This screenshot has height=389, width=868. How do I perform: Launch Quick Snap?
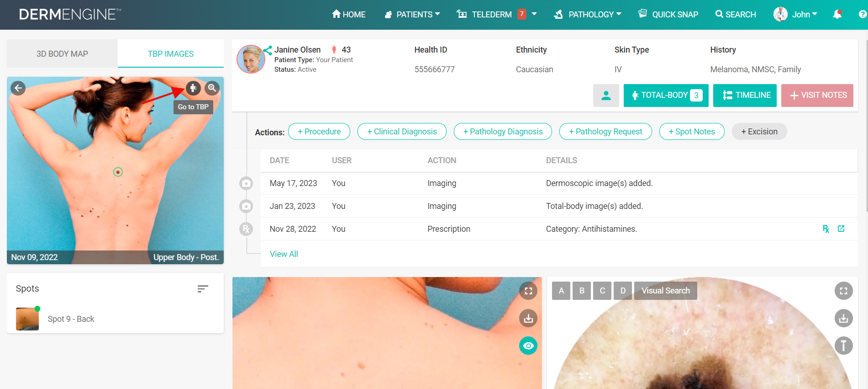(x=668, y=15)
